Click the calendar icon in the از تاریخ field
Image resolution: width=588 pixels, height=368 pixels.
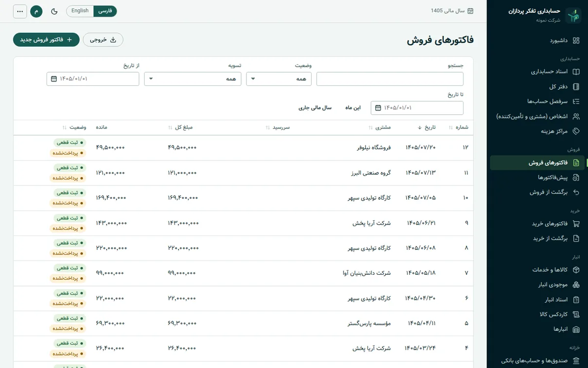click(x=54, y=79)
